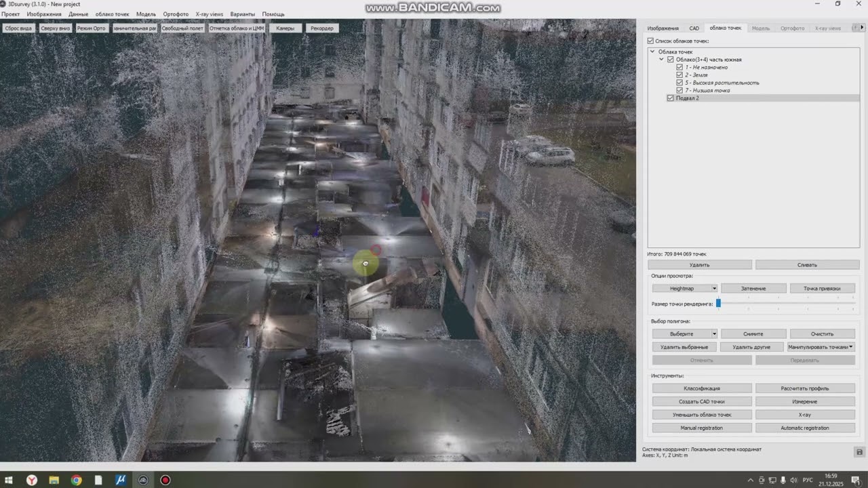Toggle '1 - Не назначено' class checkbox

(679, 67)
